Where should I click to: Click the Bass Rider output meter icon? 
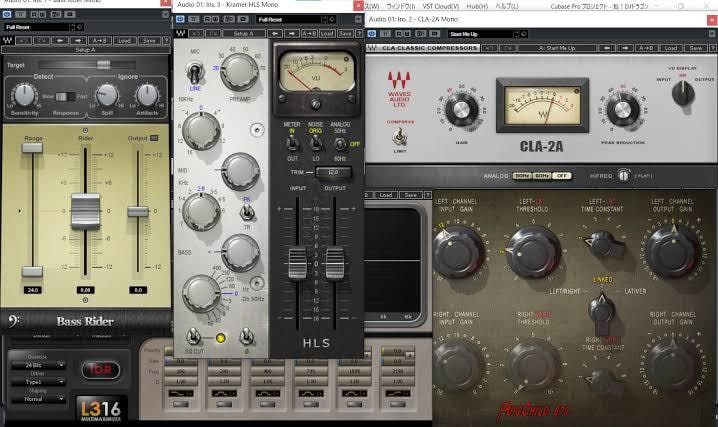(154, 138)
